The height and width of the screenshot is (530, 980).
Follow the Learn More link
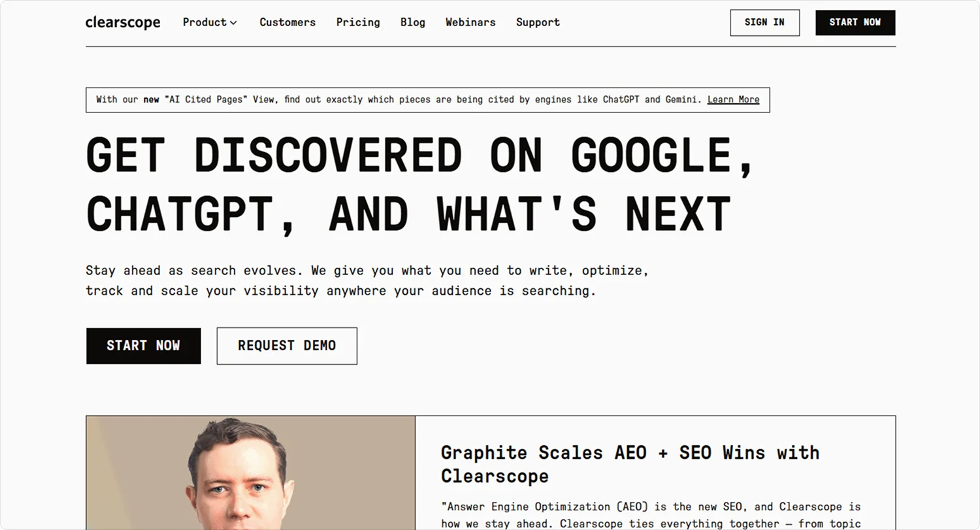pos(733,99)
